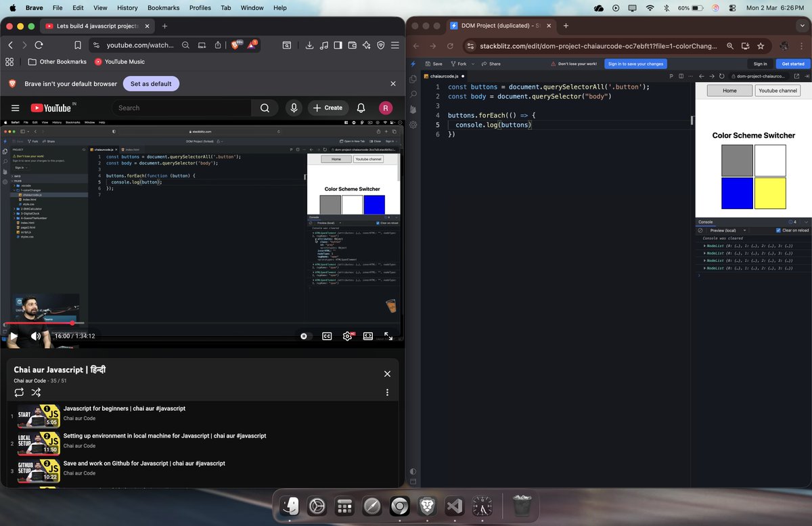Enter fullscreen on the YouTube player

[388, 336]
